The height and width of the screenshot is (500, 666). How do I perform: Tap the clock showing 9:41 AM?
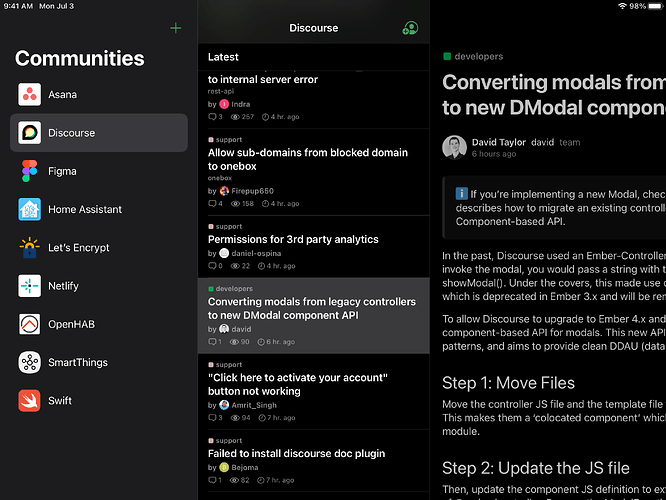click(x=18, y=6)
